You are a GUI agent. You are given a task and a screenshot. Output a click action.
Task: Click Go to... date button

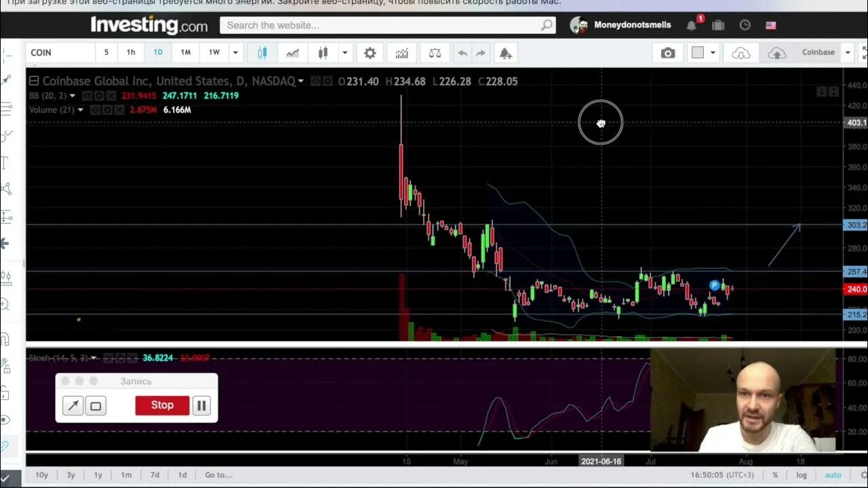point(219,475)
